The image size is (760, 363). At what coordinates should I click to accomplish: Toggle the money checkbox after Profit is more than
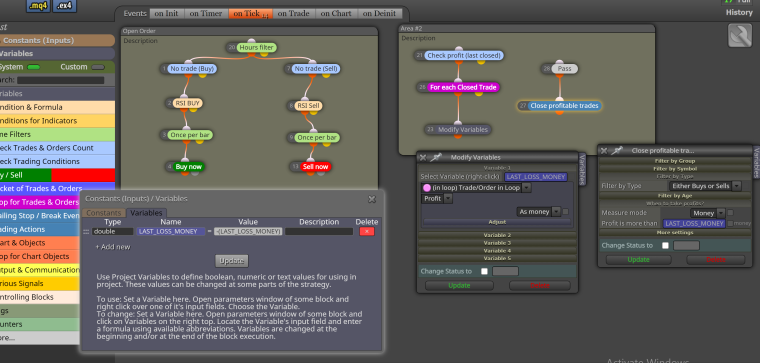coord(730,223)
